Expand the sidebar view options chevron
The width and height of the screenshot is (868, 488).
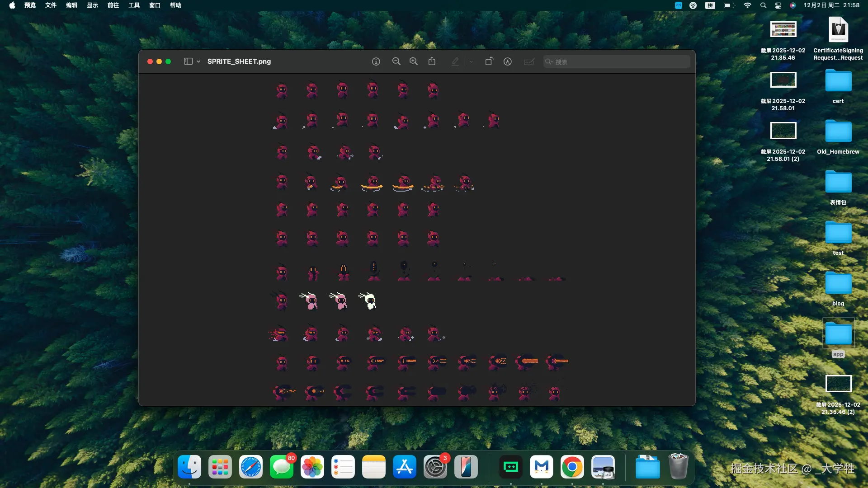point(198,61)
